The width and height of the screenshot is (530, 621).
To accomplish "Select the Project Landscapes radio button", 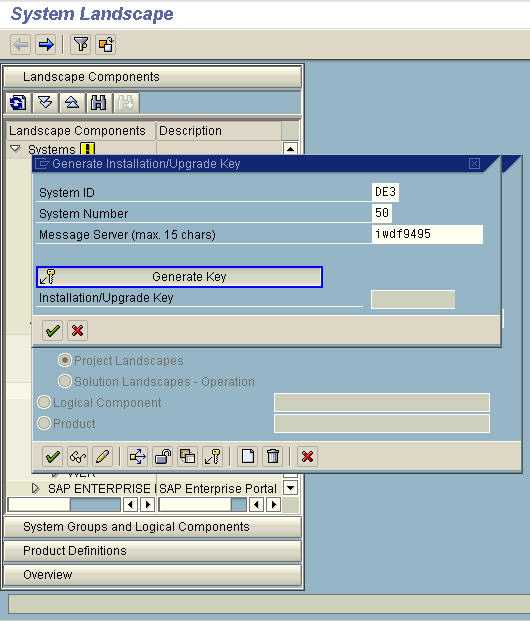I will pyautogui.click(x=65, y=360).
